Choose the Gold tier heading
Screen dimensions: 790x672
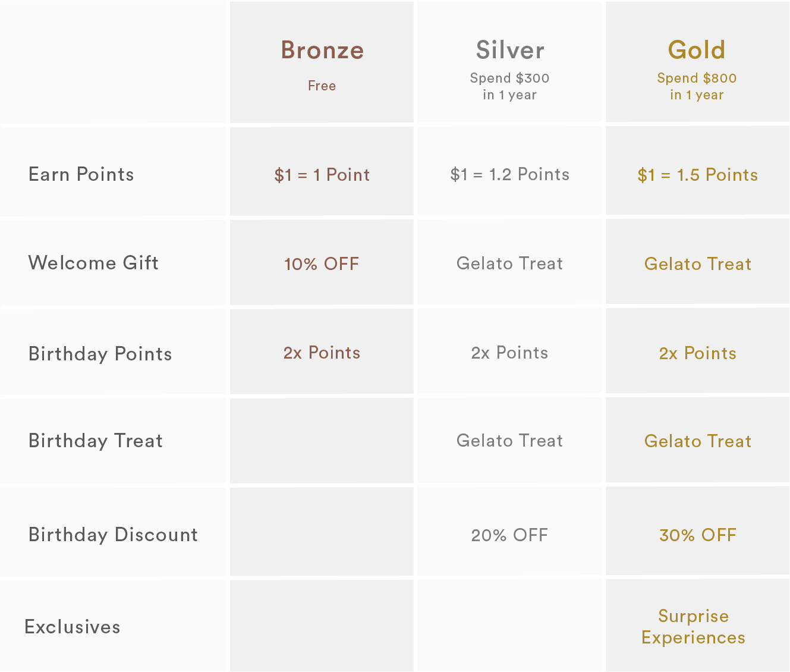tap(697, 51)
